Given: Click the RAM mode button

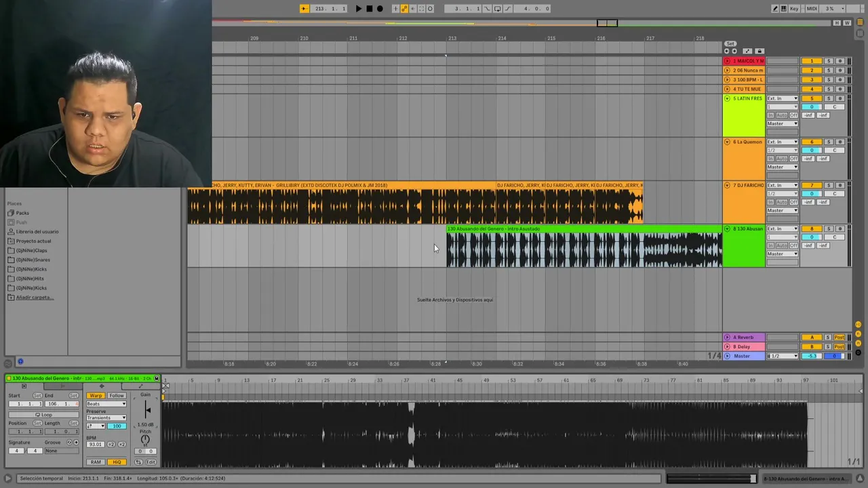Looking at the screenshot, I should point(96,462).
